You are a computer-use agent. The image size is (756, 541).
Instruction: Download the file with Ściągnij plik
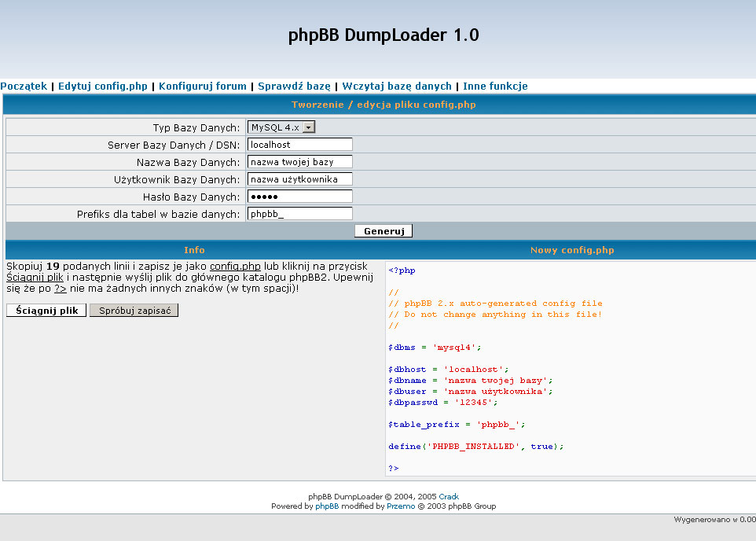click(x=46, y=311)
